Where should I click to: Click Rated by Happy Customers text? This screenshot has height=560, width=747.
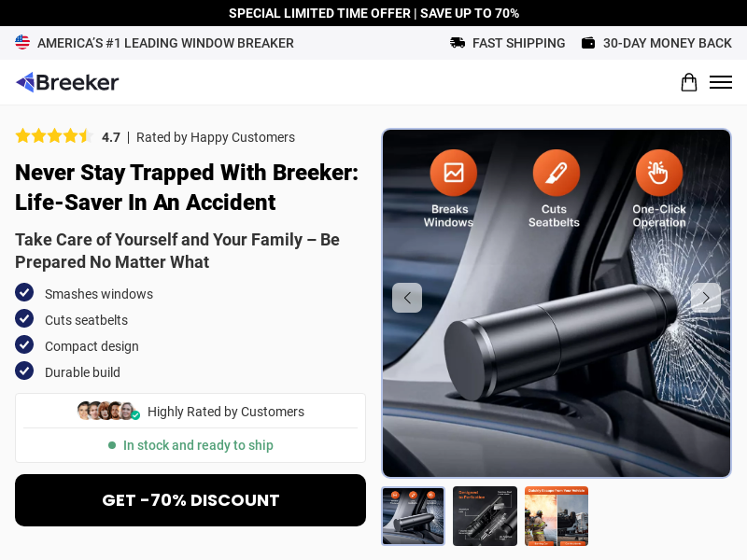216,137
